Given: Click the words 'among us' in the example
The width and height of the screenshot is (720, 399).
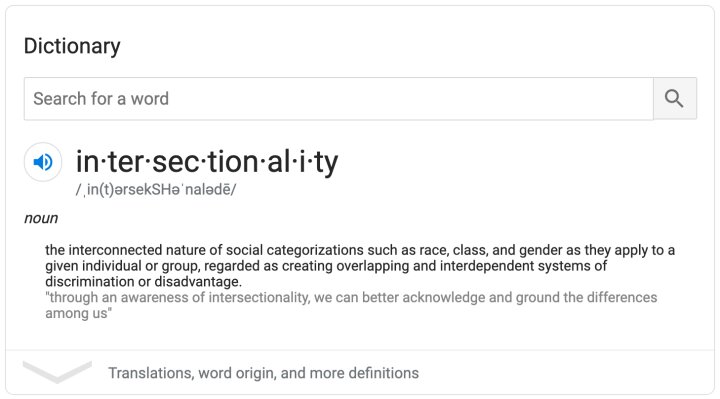Looking at the screenshot, I should pyautogui.click(x=76, y=313).
